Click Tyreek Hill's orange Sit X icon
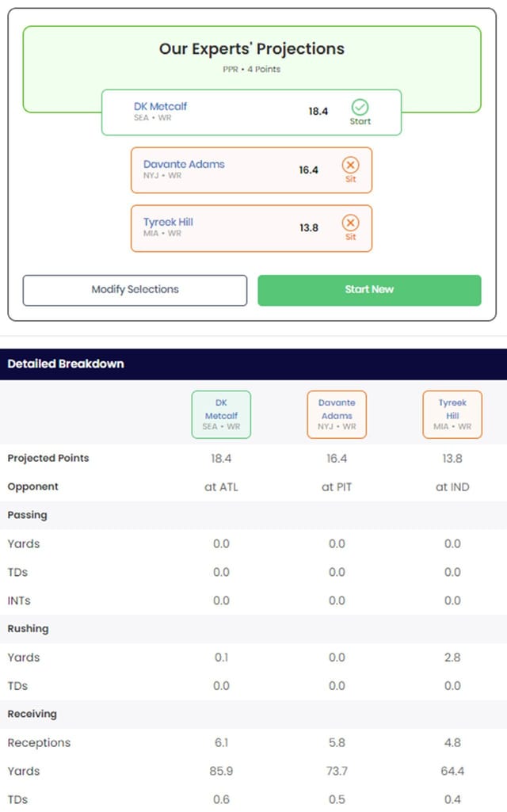Viewport: 507px width, 812px height. pos(351,223)
